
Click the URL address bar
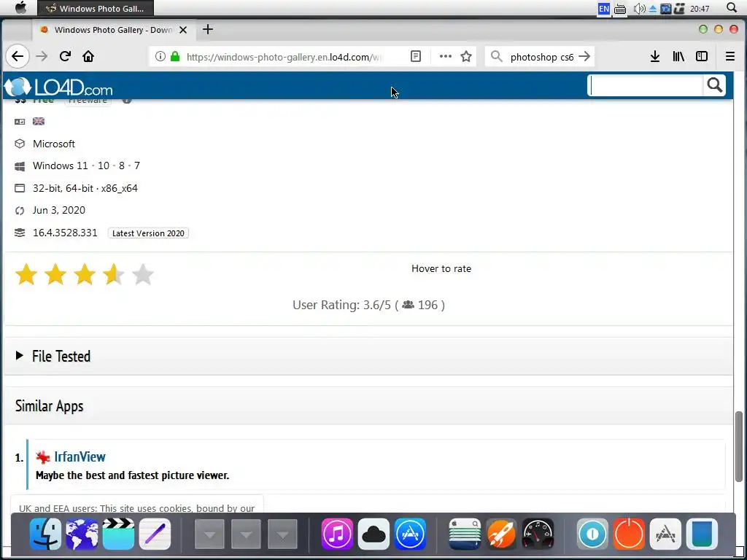285,57
